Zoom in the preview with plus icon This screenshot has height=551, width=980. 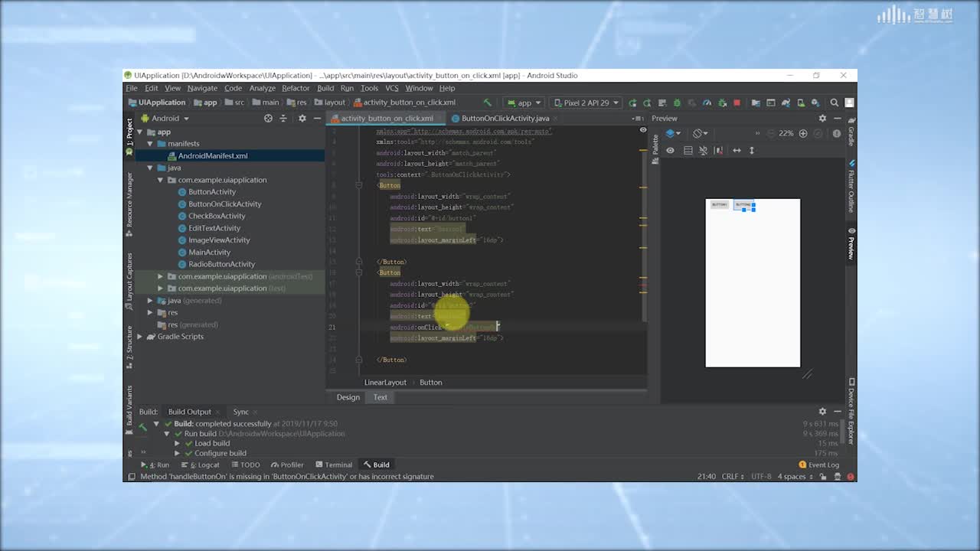802,133
